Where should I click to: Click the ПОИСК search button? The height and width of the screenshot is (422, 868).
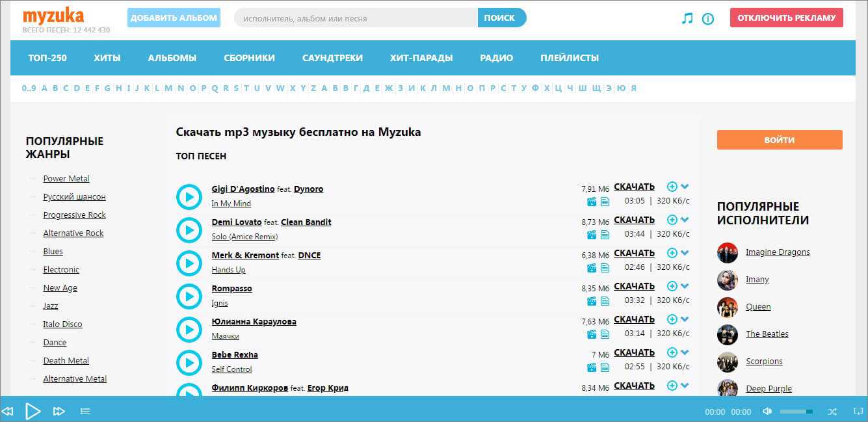502,18
